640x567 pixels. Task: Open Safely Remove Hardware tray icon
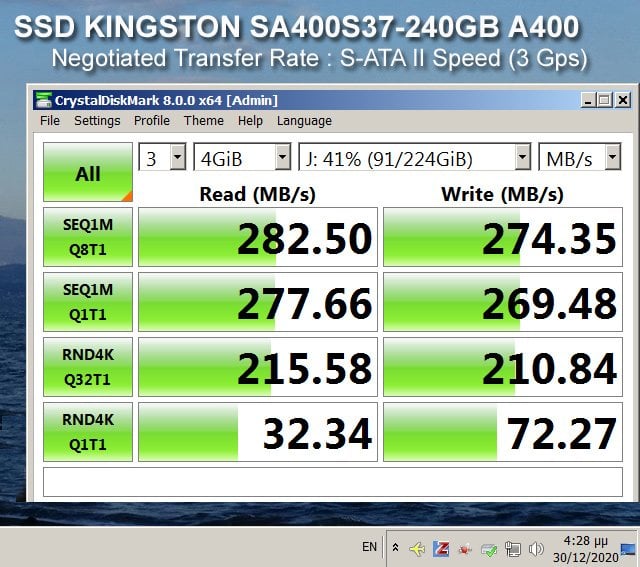[489, 550]
